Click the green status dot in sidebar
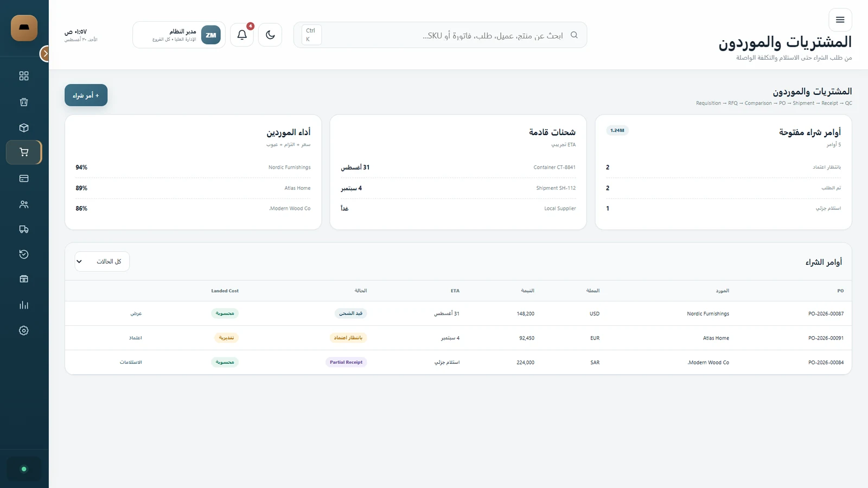 click(24, 469)
